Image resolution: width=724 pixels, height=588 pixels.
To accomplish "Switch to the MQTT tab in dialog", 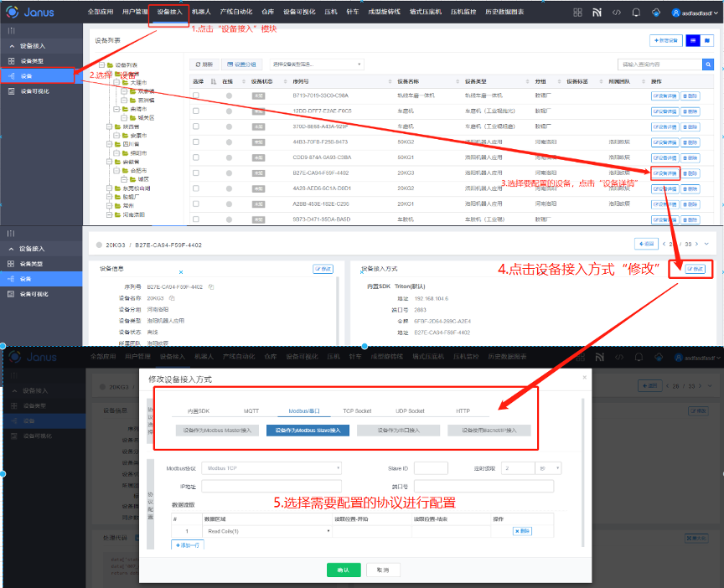I will [x=251, y=410].
